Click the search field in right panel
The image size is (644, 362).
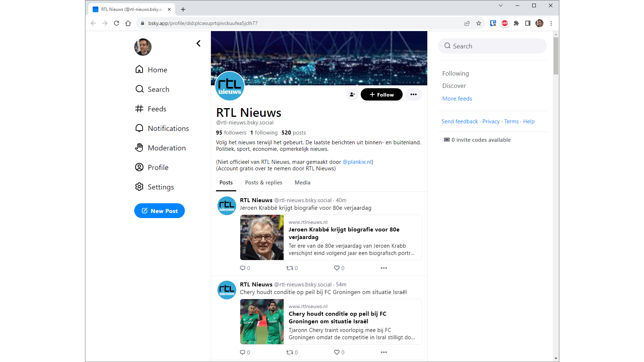tap(492, 46)
